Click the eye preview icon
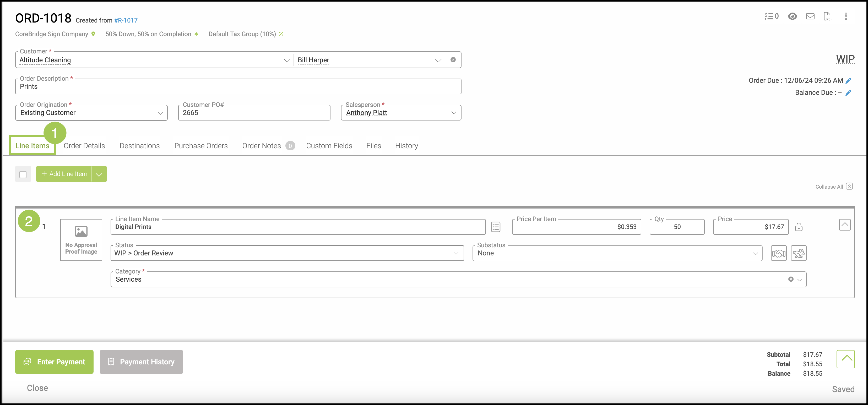Viewport: 868px width, 405px height. click(792, 16)
